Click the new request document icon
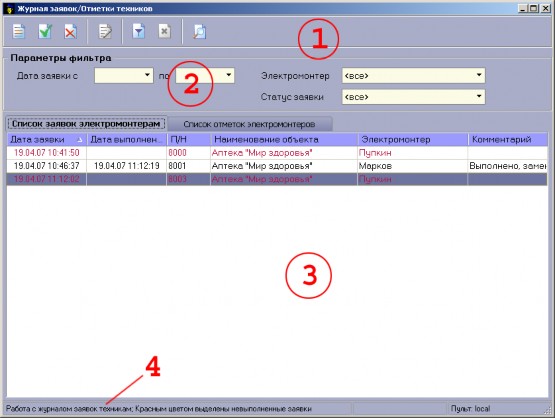 pos(19,32)
